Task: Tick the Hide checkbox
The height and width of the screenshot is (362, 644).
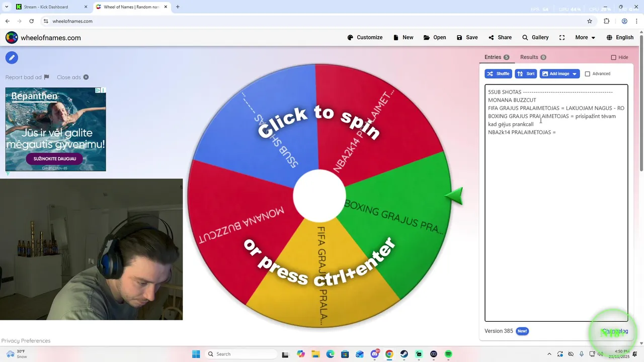Action: (x=613, y=57)
